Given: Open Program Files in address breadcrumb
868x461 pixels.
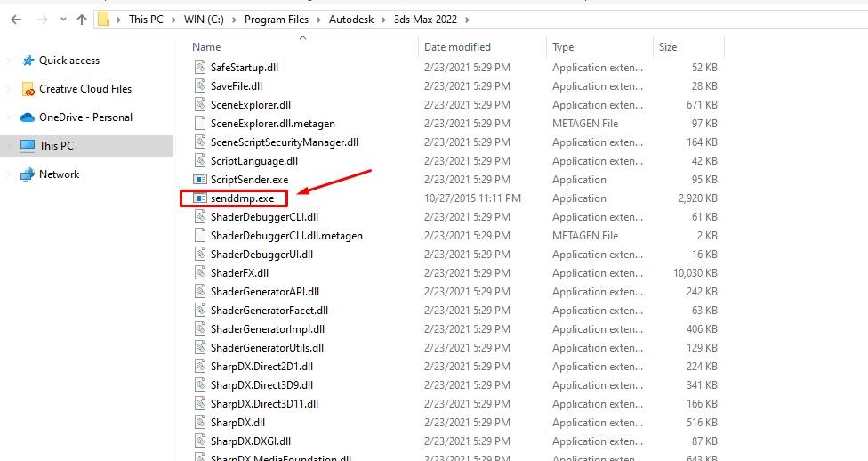Looking at the screenshot, I should point(277,20).
